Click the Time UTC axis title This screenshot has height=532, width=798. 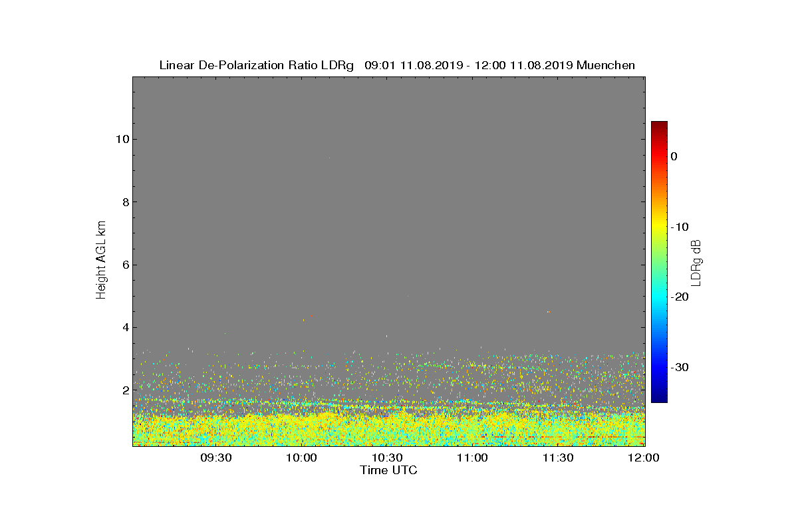point(389,470)
